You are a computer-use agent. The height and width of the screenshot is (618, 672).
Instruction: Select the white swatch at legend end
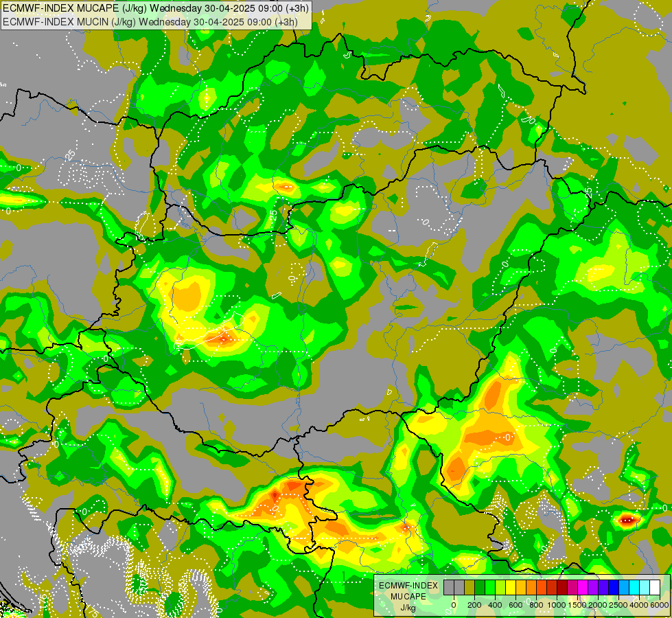point(656,587)
